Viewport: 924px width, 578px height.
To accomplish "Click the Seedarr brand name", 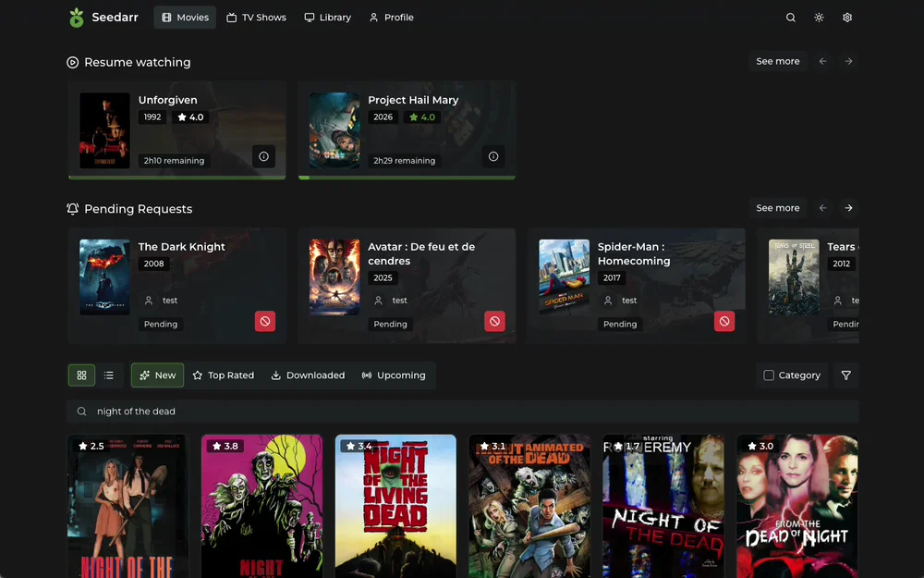I will tap(115, 18).
